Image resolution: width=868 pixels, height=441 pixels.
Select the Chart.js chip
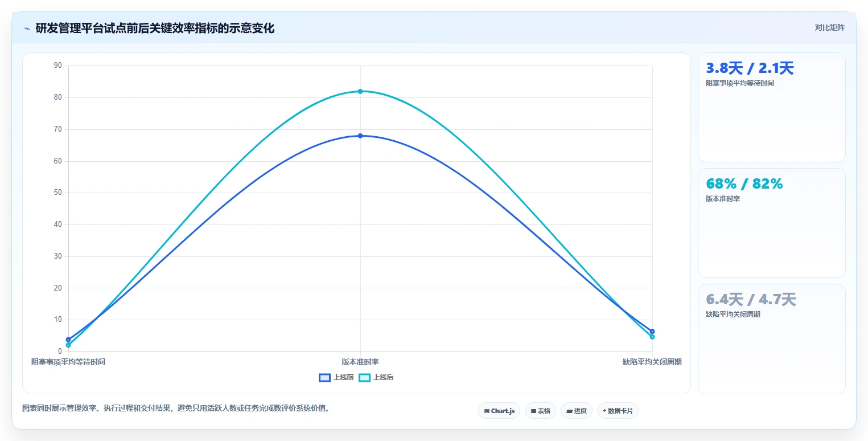tap(499, 411)
